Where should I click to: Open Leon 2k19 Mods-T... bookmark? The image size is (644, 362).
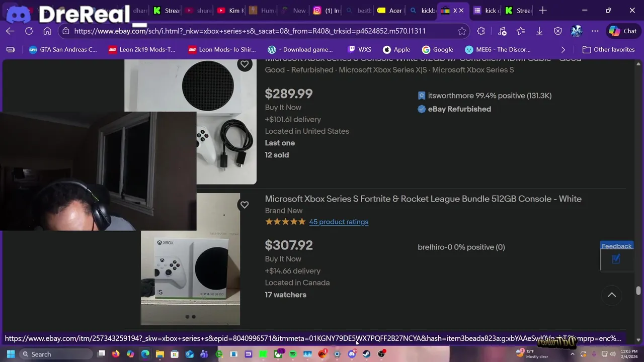[142, 49]
